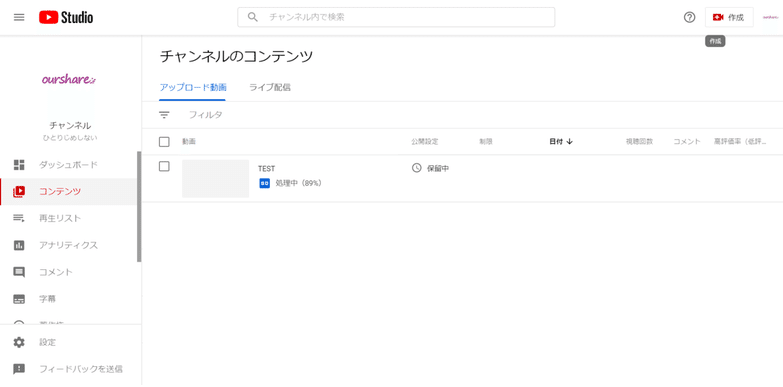Viewport: 783px width, 387px height.
Task: Click the ourshare channel logo
Action: [x=69, y=79]
